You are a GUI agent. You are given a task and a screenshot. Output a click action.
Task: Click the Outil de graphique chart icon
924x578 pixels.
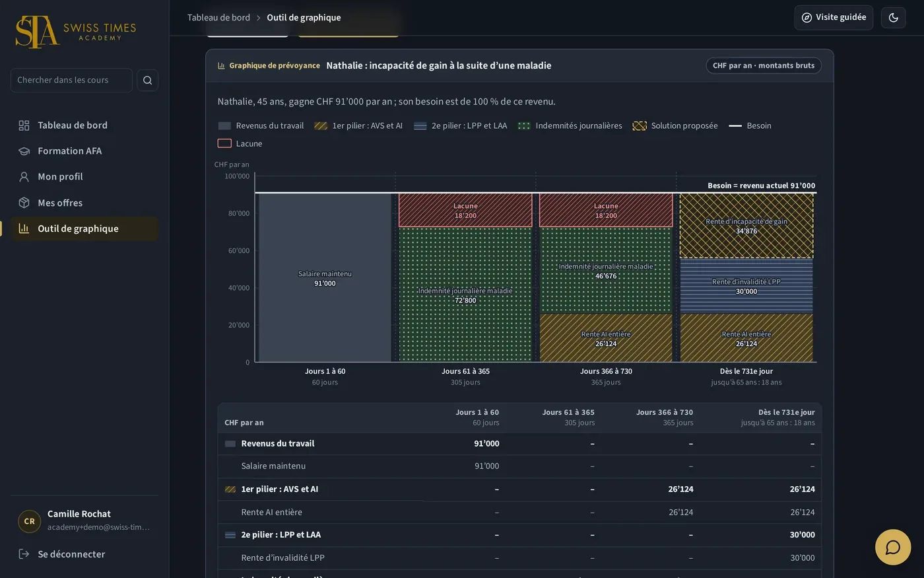click(x=24, y=229)
